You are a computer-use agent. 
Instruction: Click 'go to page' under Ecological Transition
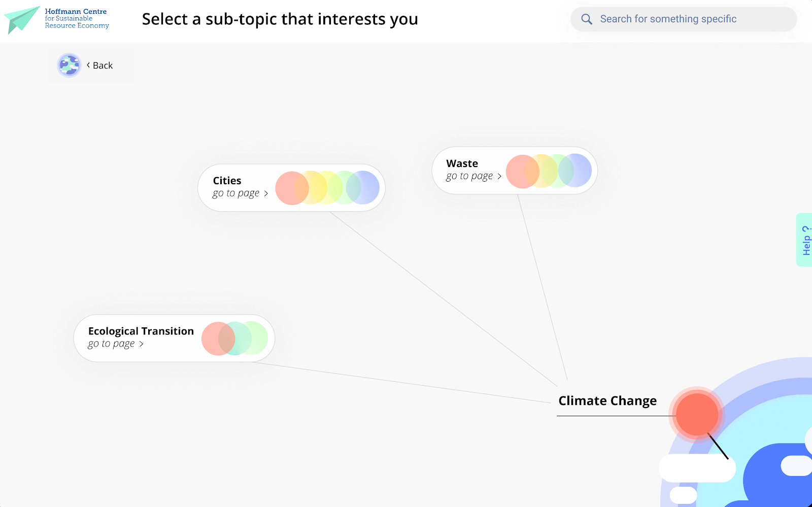pyautogui.click(x=111, y=344)
